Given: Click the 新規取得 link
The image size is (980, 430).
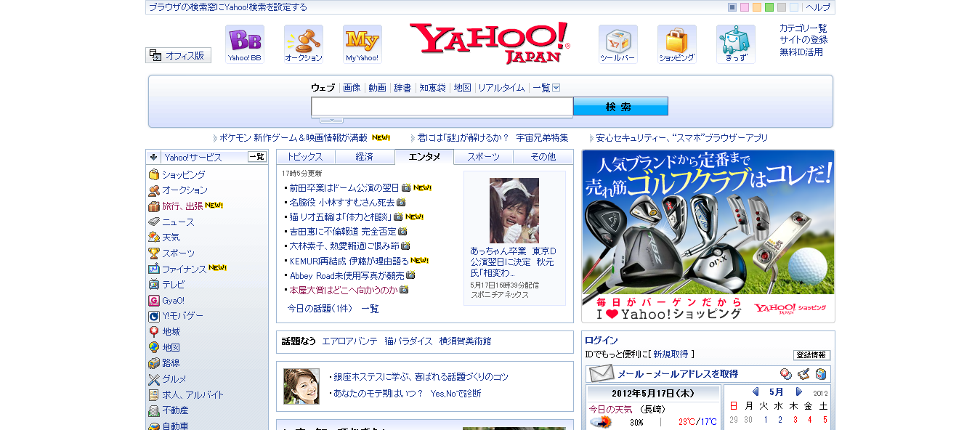Looking at the screenshot, I should [x=671, y=354].
